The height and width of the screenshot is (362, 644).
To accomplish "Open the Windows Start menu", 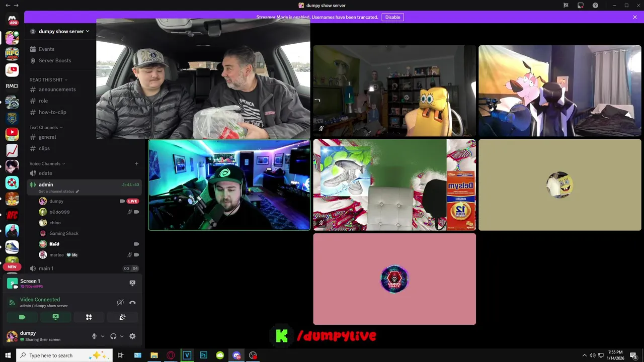I will tap(8, 355).
